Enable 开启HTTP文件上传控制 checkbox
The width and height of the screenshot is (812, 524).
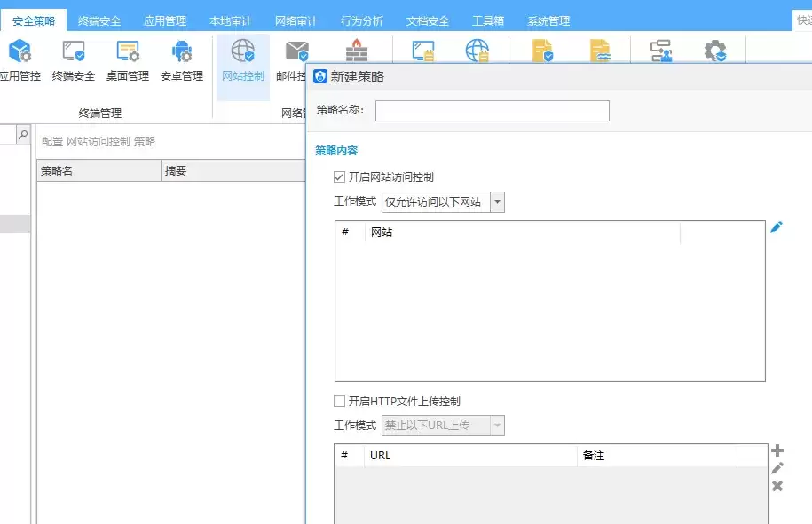pos(339,401)
